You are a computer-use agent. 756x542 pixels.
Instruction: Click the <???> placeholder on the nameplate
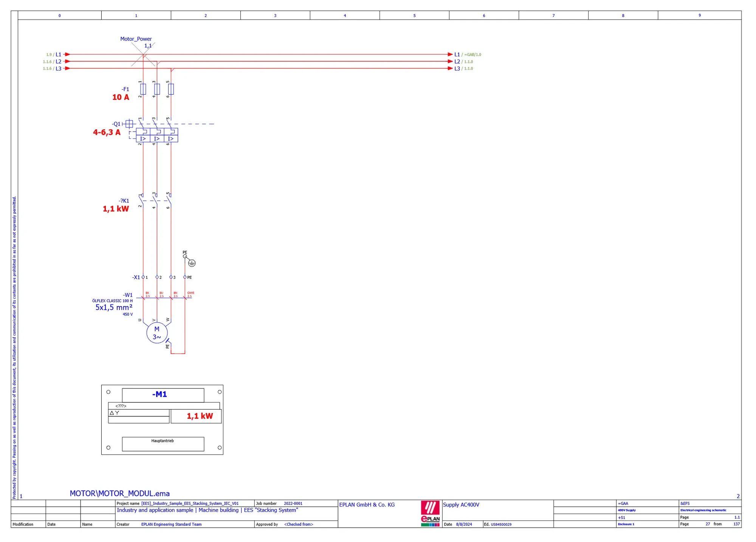tap(121, 406)
